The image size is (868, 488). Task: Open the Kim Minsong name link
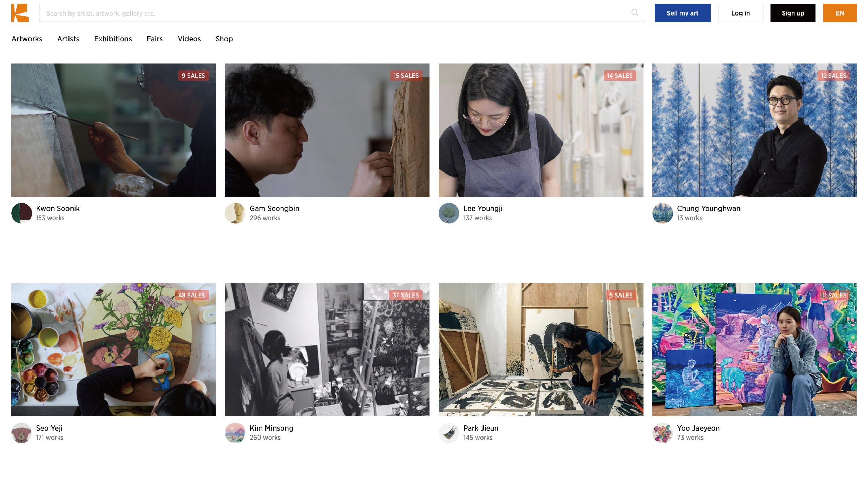pos(271,428)
